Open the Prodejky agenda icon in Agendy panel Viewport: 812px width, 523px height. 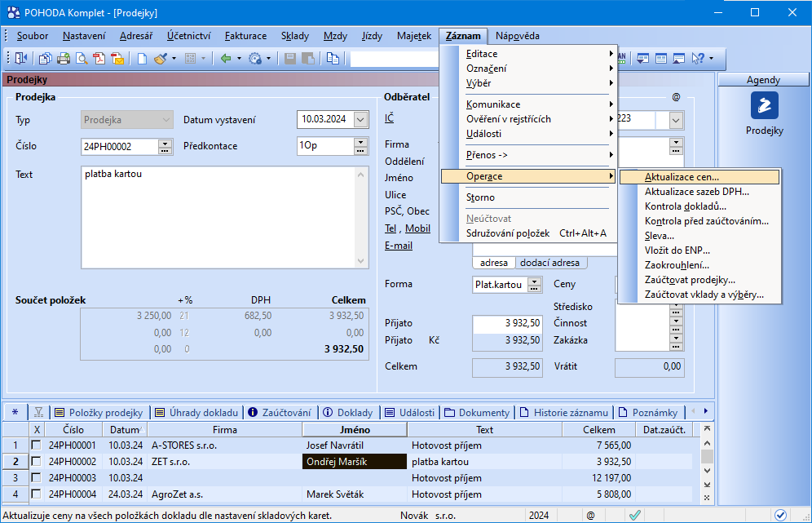765,105
